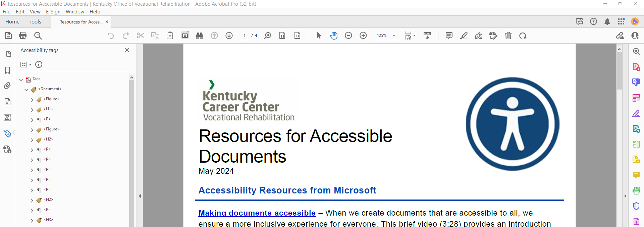Switch to the Home tab
The image size is (644, 227).
point(12,22)
